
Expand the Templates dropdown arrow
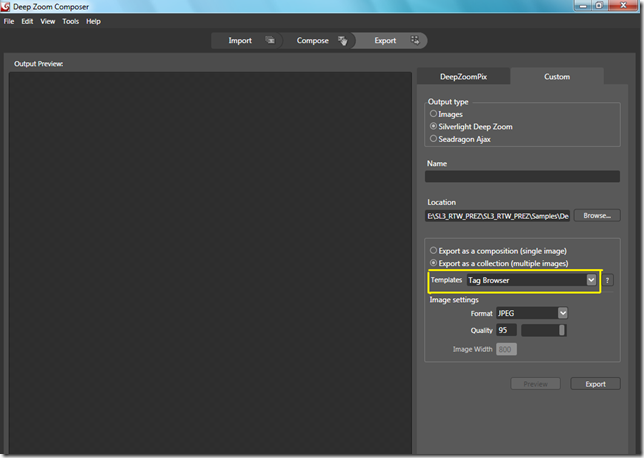591,280
